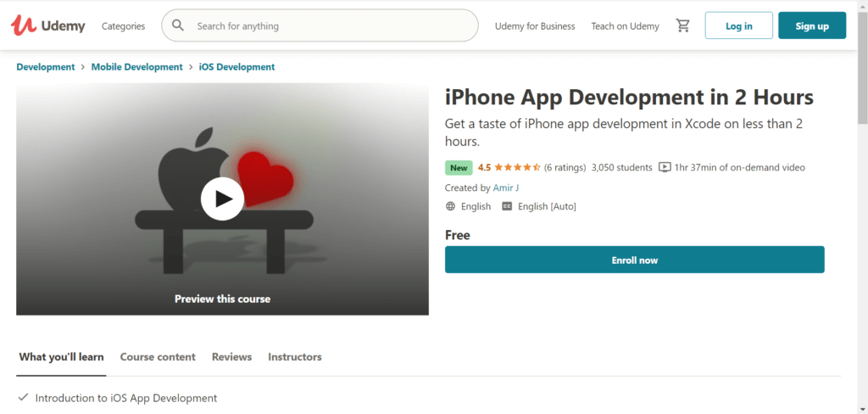Click 'Introduction to iOS App Development' item
This screenshot has height=414, width=868.
coord(126,398)
